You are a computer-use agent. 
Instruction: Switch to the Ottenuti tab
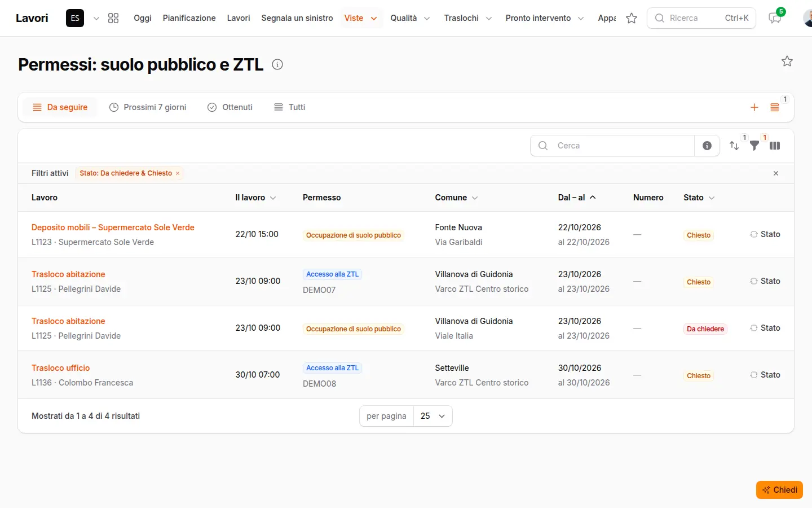point(230,107)
